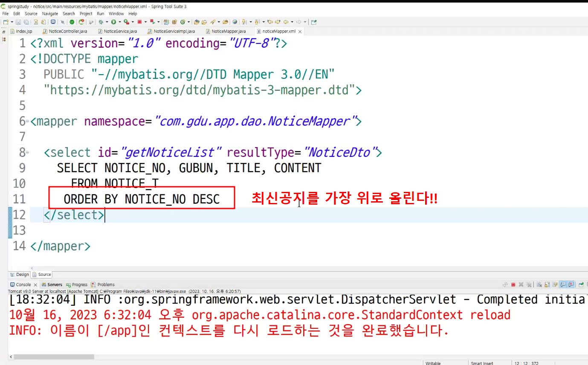588x365 pixels.
Task: Click the Remove All Terminated Launches icon
Action: tap(529, 284)
